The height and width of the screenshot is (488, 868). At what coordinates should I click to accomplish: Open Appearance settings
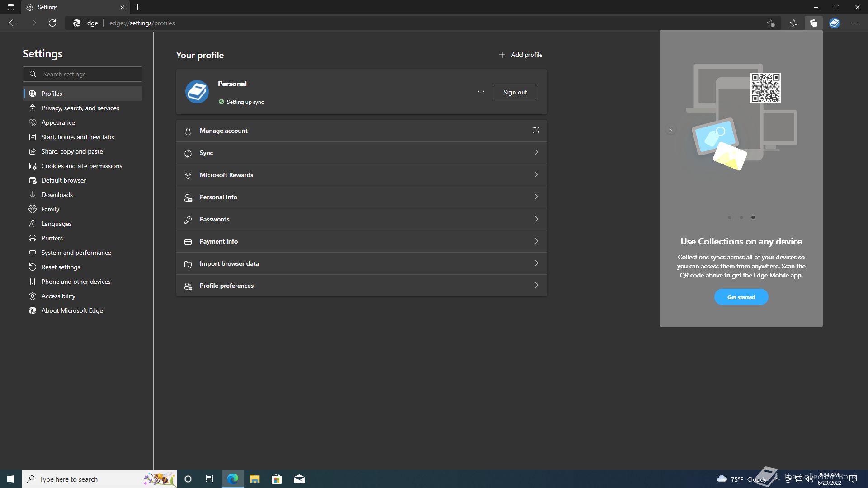82,122
